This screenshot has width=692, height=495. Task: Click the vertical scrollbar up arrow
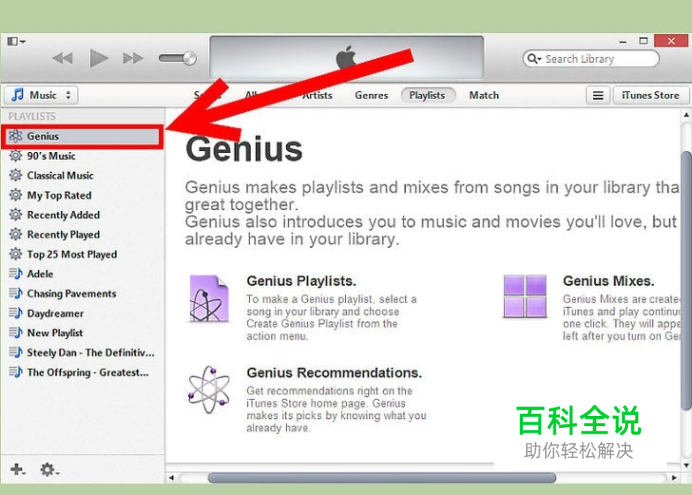686,115
